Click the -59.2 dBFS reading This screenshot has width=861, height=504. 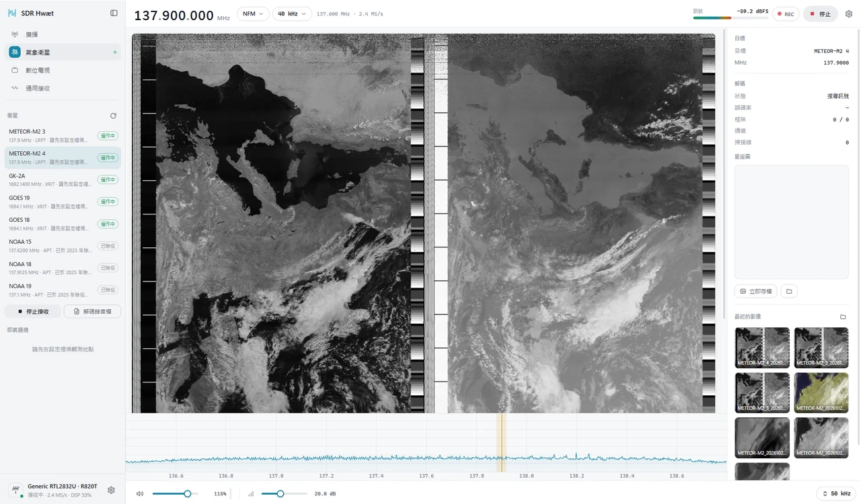click(753, 11)
